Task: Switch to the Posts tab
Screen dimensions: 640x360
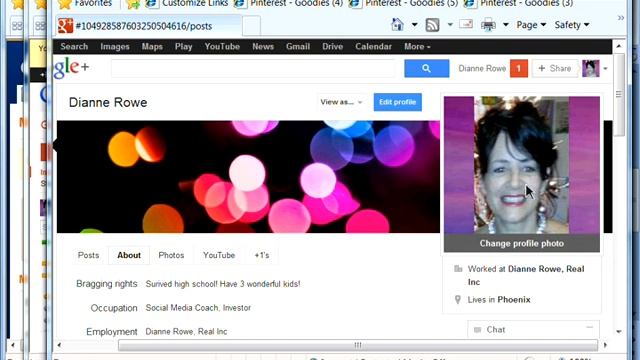Action: (x=89, y=255)
